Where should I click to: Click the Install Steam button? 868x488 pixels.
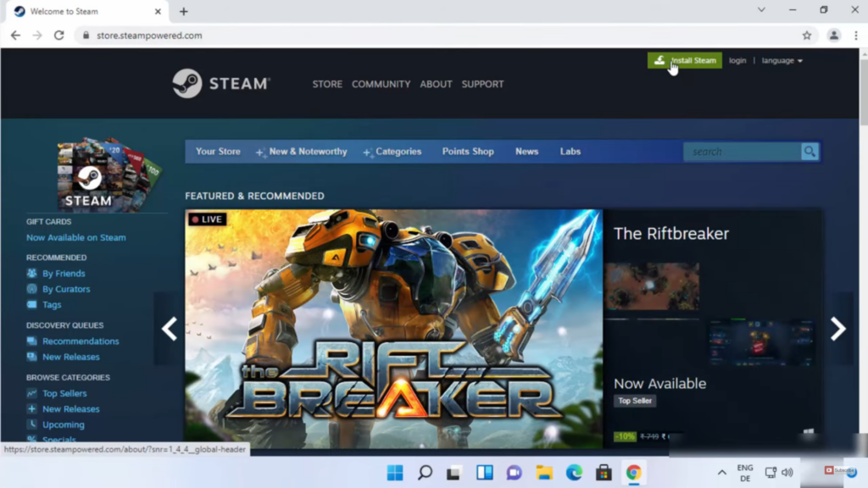coord(685,60)
